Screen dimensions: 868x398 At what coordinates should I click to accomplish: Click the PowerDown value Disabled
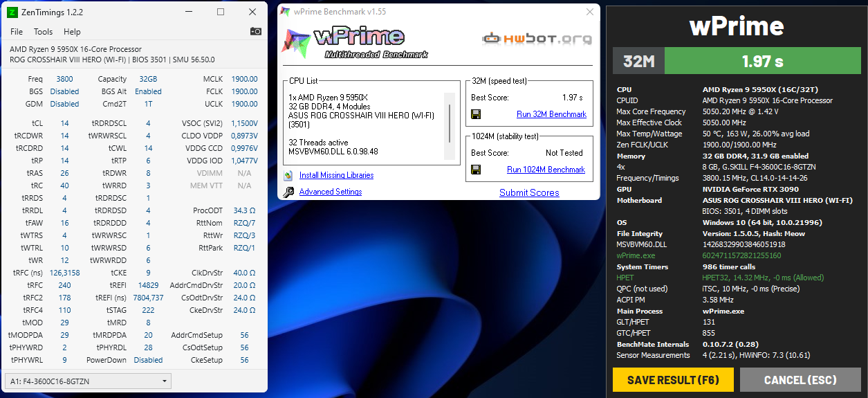148,360
